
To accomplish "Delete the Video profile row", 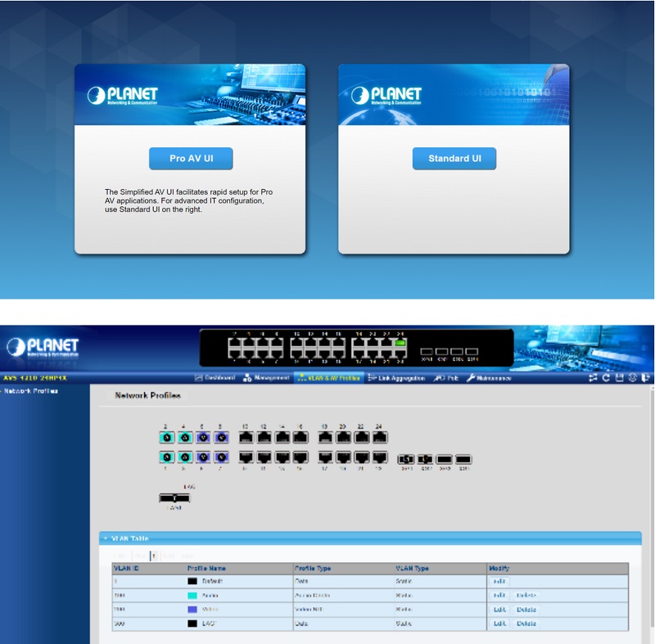I will (526, 610).
